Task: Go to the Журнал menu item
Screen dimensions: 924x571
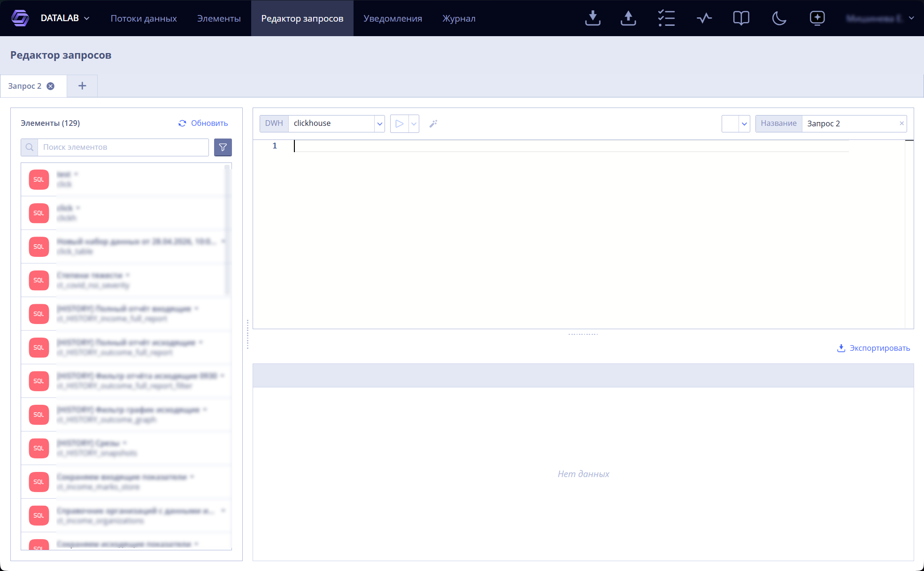Action: (459, 18)
